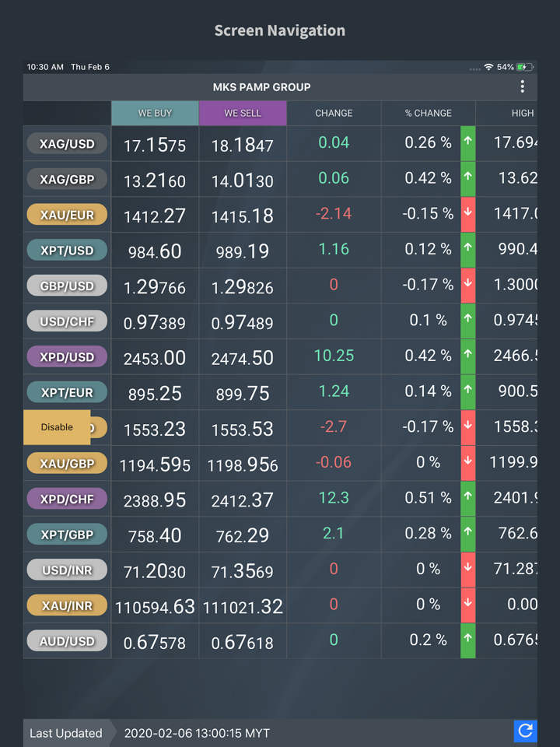Tap the XAU/INR buy price 110594.63
The height and width of the screenshot is (747, 560).
click(x=155, y=606)
